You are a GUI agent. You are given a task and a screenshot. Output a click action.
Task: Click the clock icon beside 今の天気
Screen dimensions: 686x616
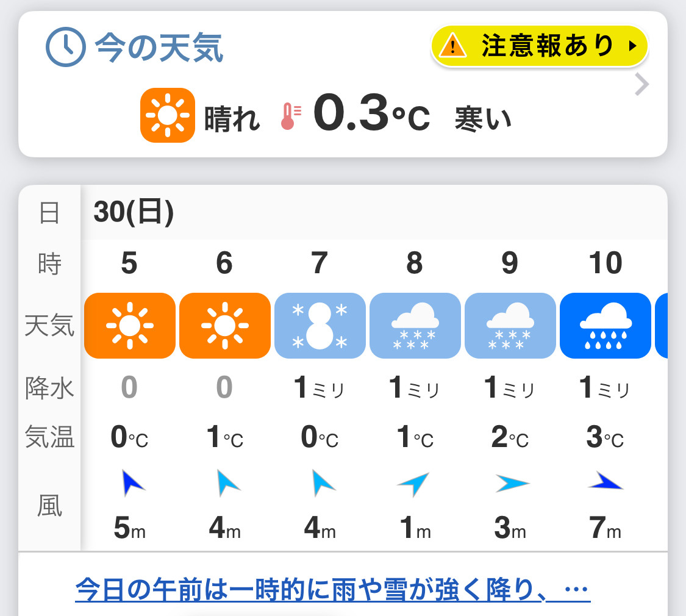[66, 47]
